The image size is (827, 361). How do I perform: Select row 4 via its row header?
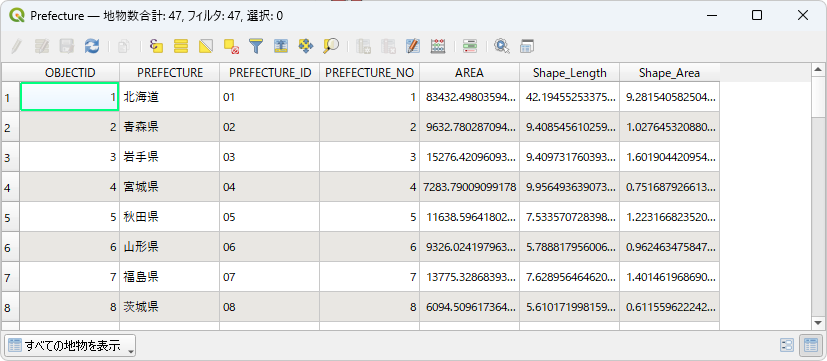11,187
